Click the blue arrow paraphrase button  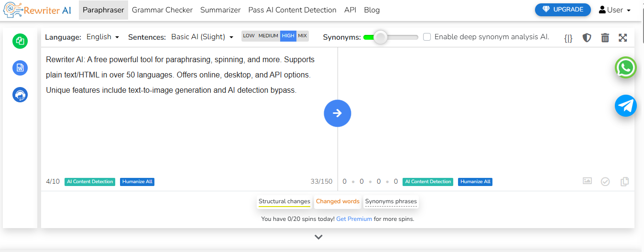click(x=337, y=113)
